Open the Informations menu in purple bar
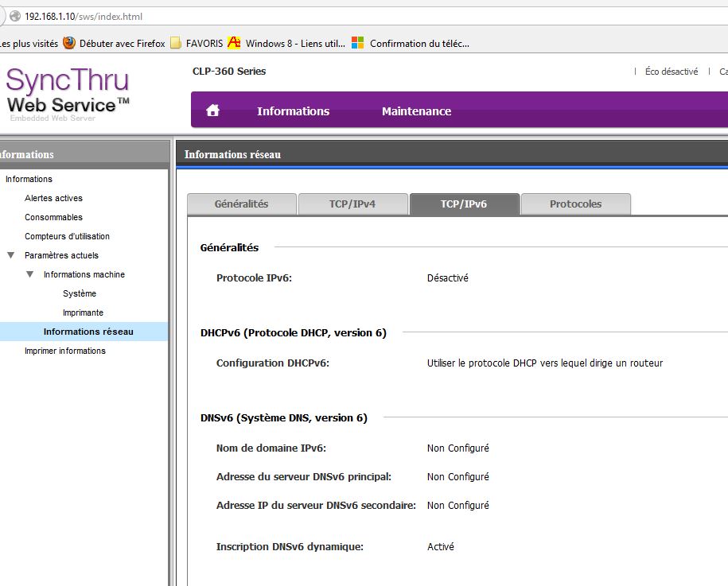The image size is (728, 586). click(293, 111)
